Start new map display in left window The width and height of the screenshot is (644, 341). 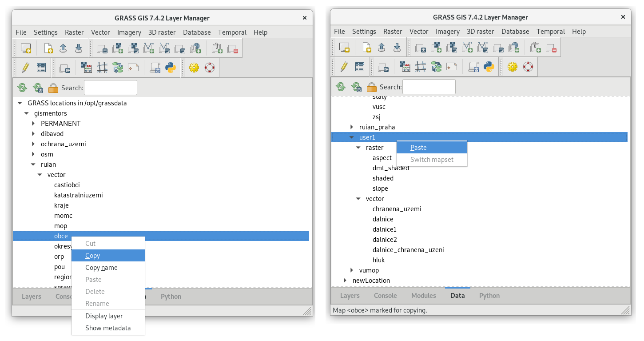click(x=26, y=48)
